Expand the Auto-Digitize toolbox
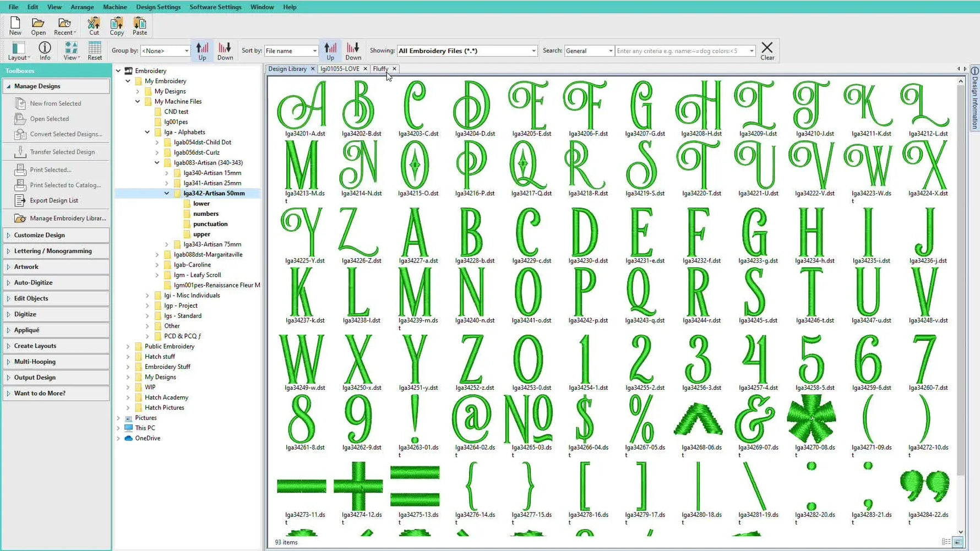 click(56, 283)
